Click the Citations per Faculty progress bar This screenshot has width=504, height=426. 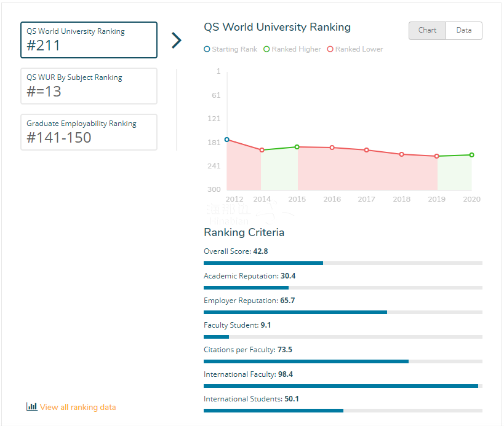click(343, 361)
